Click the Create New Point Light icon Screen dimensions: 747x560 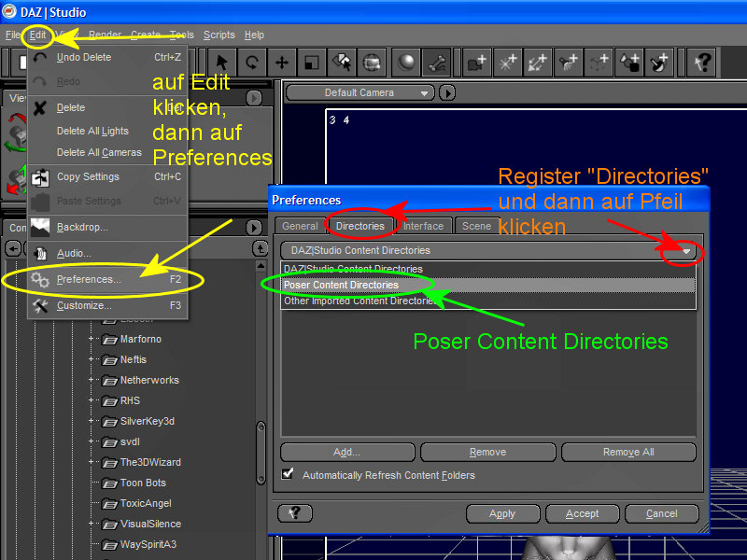coord(507,63)
